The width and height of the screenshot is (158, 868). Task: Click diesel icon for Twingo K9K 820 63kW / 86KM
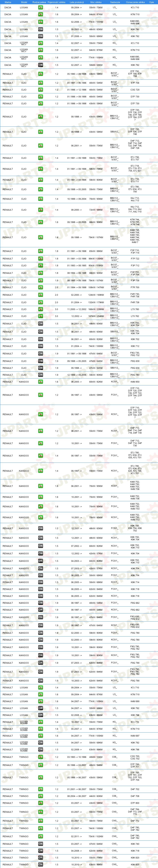[x=40, y=864]
